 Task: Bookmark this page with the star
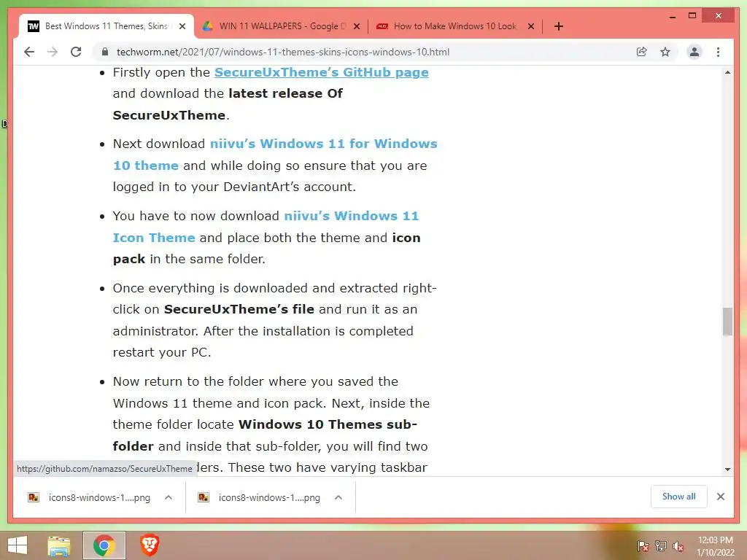665,52
